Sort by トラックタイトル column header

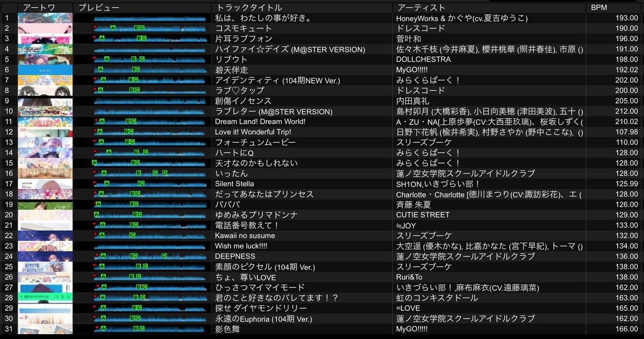(x=303, y=8)
